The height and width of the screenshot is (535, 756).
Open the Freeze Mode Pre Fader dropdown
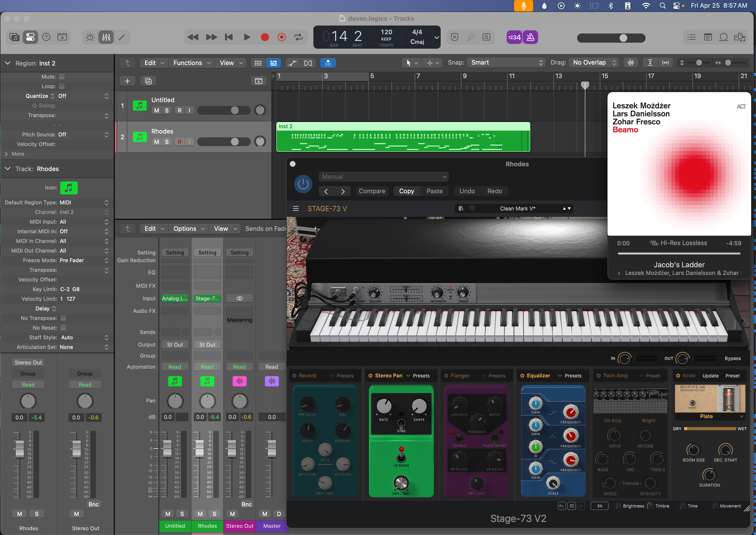pos(84,261)
